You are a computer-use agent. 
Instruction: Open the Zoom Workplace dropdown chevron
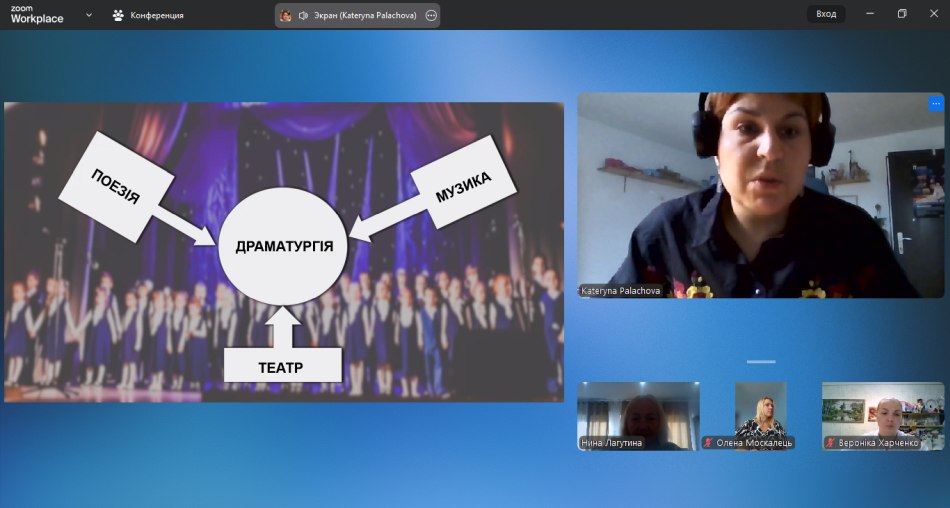(89, 15)
